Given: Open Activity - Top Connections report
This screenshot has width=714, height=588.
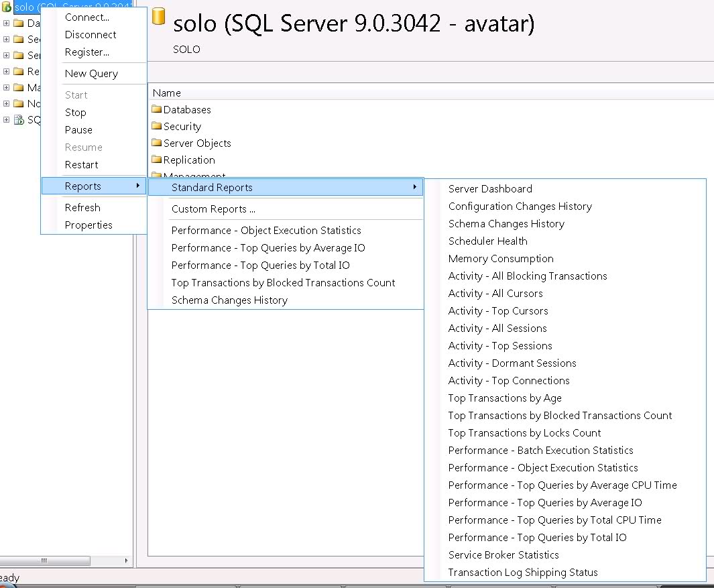Looking at the screenshot, I should point(509,381).
